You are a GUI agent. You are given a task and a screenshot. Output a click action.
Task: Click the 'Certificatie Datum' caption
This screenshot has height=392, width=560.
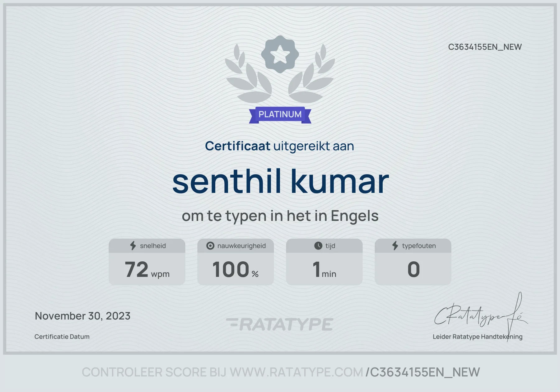click(x=62, y=337)
